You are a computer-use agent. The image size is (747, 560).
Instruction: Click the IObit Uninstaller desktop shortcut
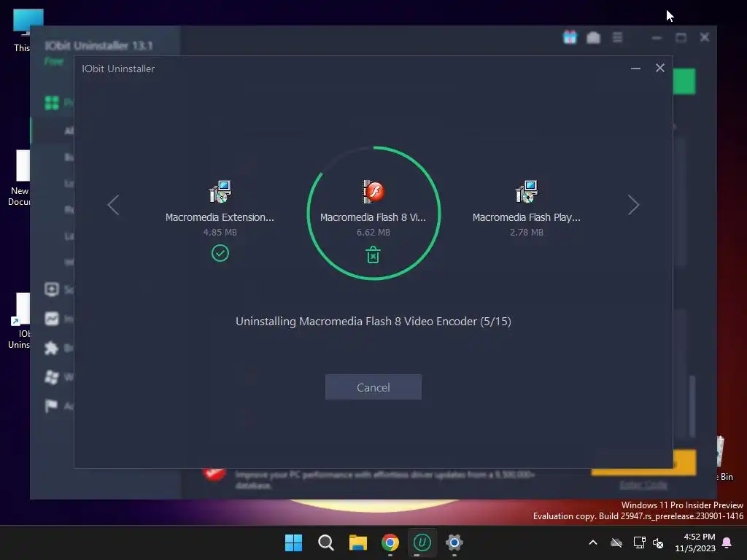pos(19,321)
